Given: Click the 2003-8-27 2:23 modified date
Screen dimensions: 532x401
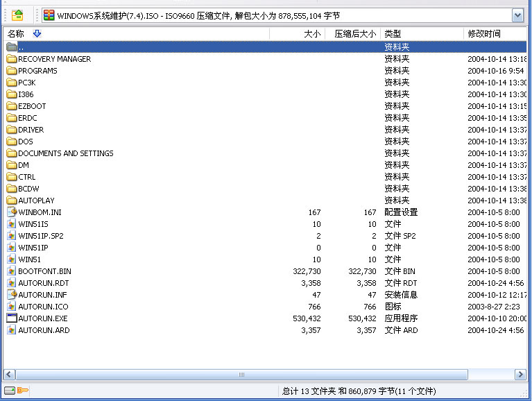Looking at the screenshot, I should coord(494,307).
